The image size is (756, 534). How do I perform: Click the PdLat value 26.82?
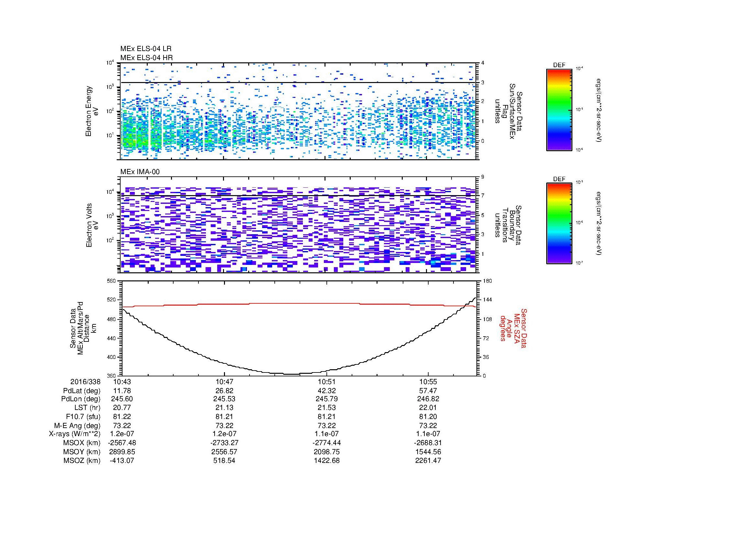pos(224,391)
